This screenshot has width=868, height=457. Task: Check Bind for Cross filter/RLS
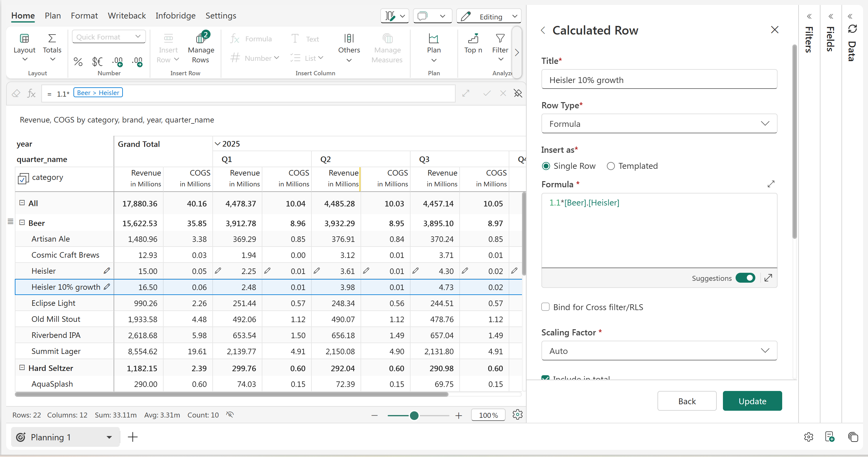click(545, 307)
